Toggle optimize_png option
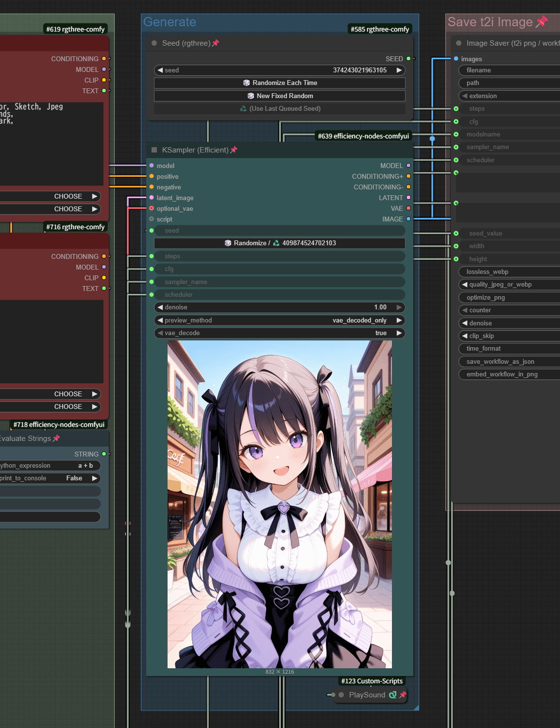 coord(509,298)
